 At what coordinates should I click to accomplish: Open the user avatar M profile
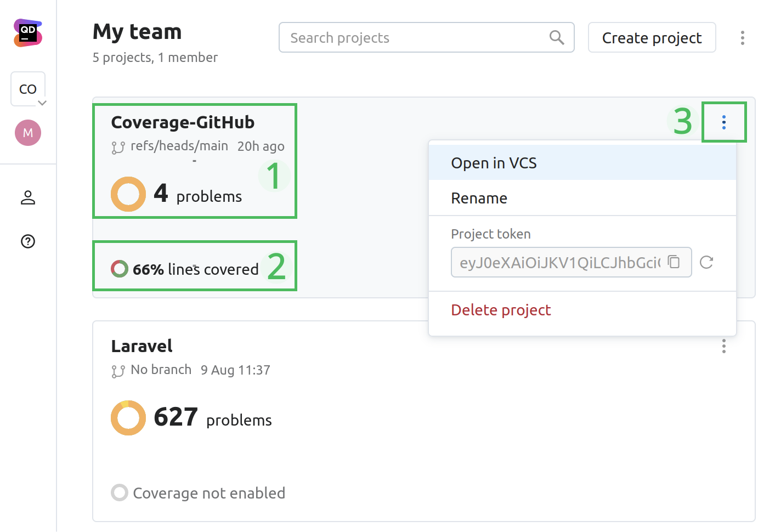pyautogui.click(x=28, y=133)
